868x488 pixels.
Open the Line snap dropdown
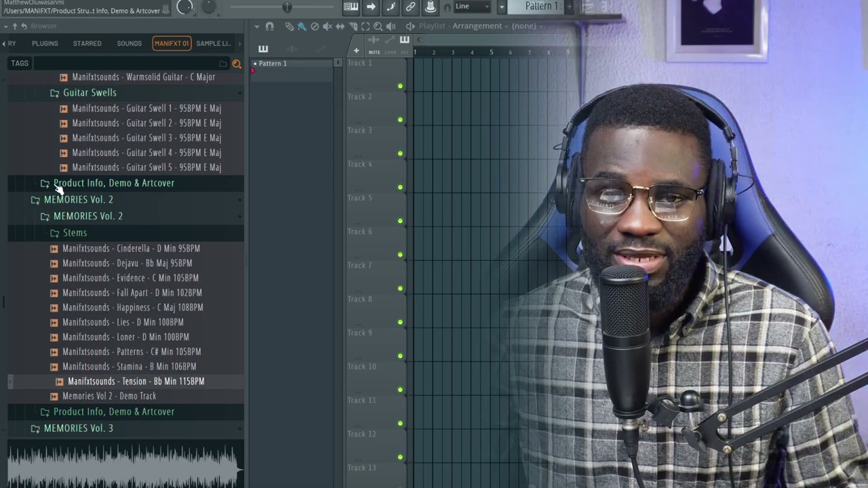coord(473,6)
